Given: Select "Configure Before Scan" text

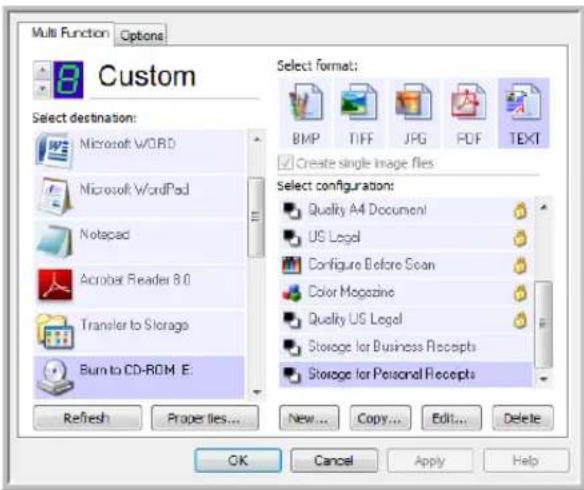Looking at the screenshot, I should pos(371,265).
